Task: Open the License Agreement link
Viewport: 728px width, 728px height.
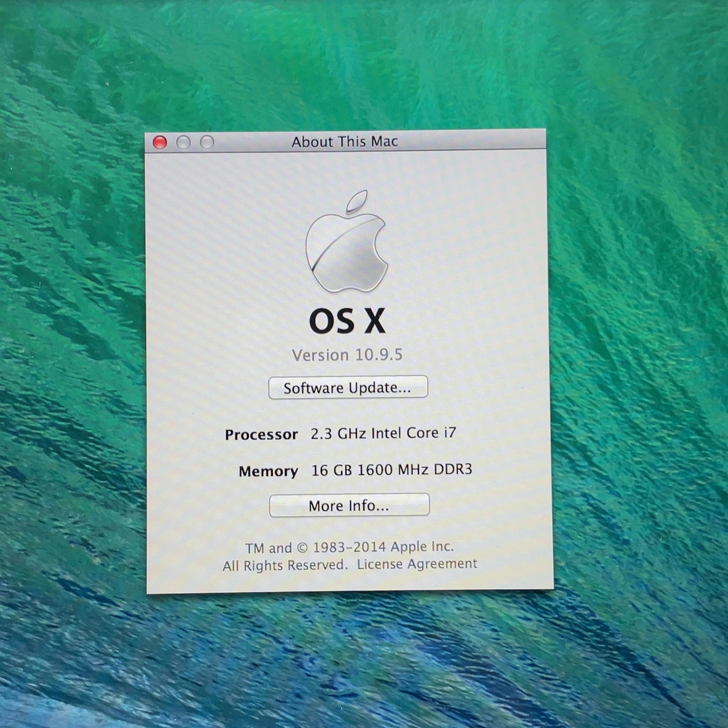Action: (417, 564)
